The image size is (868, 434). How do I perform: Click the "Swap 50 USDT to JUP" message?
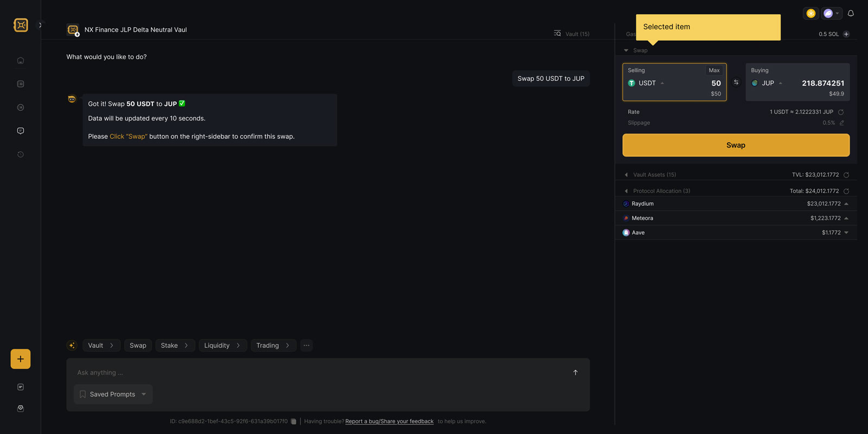click(x=551, y=79)
